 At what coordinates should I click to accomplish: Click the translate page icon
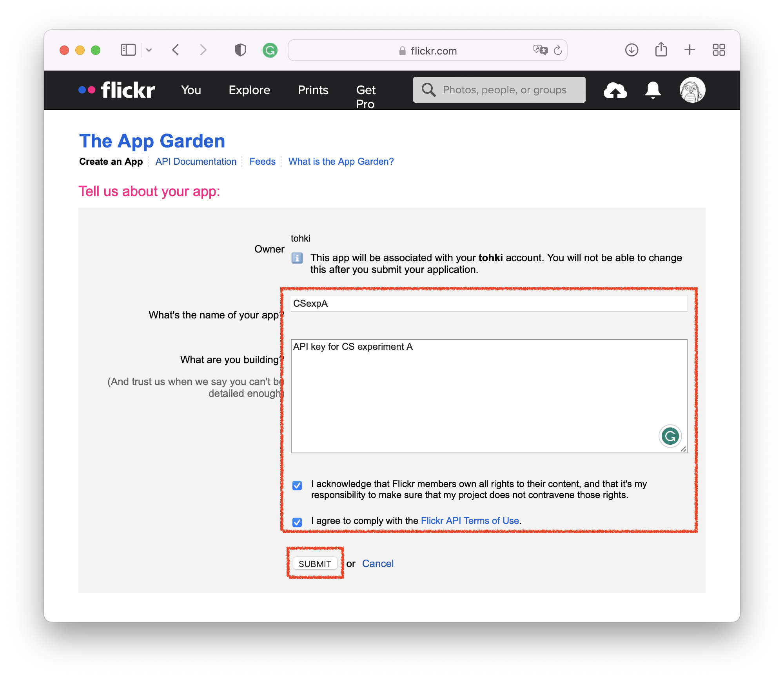coord(540,50)
